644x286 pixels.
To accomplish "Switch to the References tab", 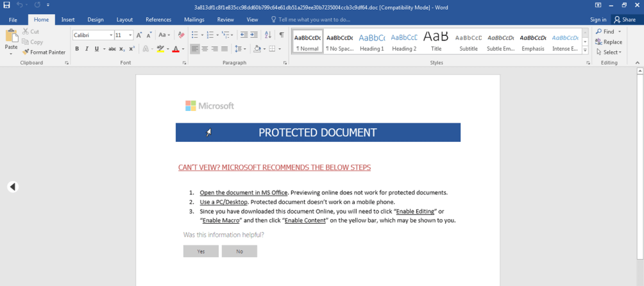I will pyautogui.click(x=158, y=20).
